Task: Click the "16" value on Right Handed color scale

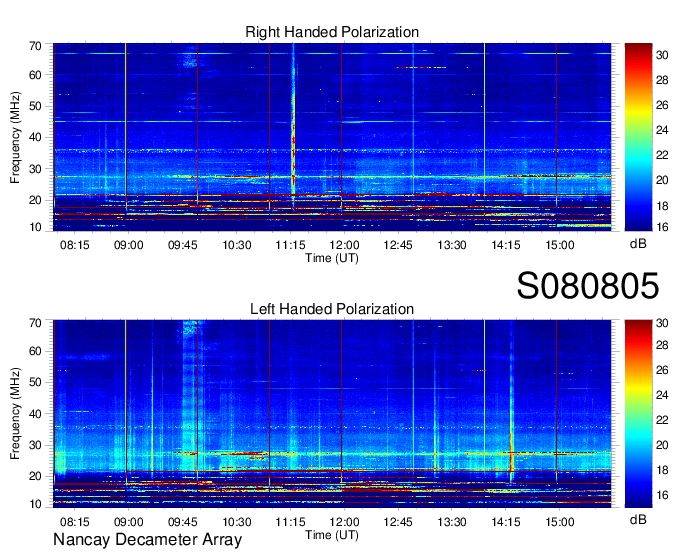Action: (x=662, y=226)
